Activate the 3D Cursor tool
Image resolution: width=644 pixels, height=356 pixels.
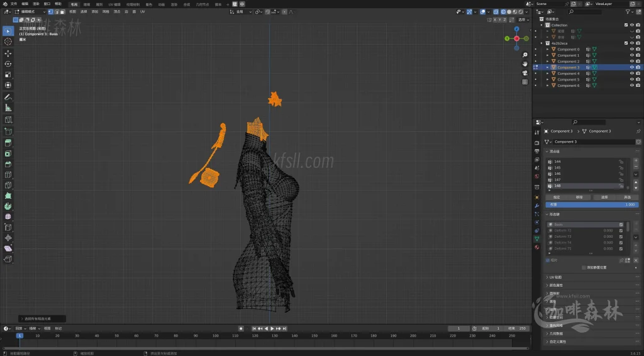pos(8,42)
